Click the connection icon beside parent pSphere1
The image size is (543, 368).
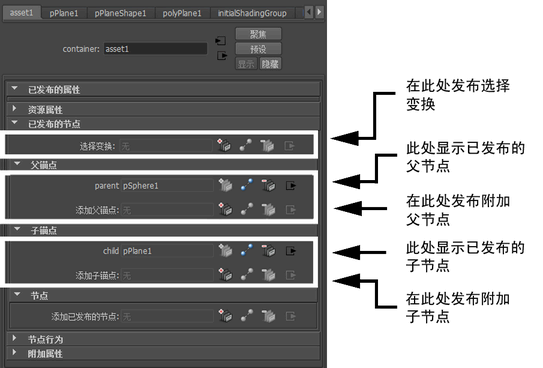click(247, 185)
